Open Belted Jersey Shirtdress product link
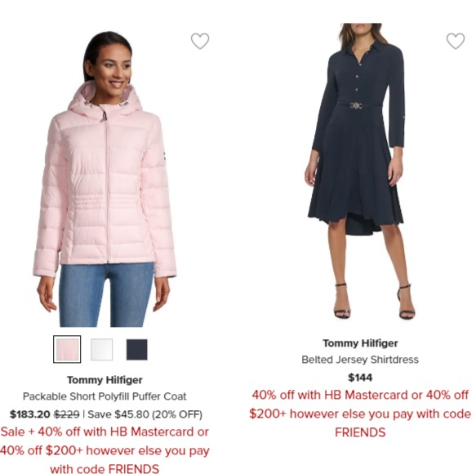The height and width of the screenshot is (474, 476). [360, 360]
